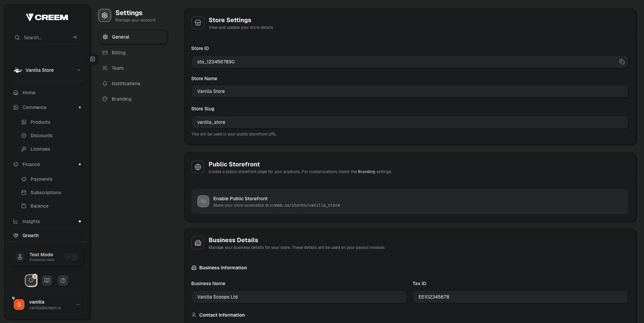Collapse the sidebar panel
This screenshot has width=644, height=323.
[93, 59]
